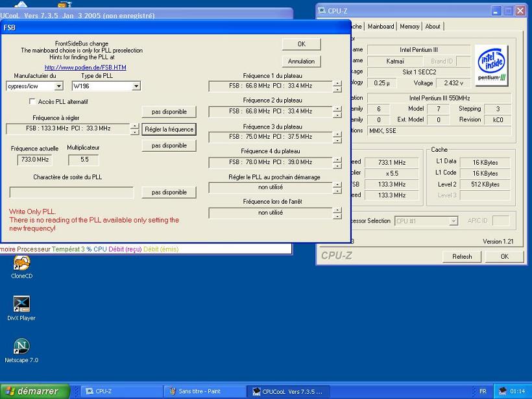Step down Fréquence lors de l'arrêt
The height and width of the screenshot is (399, 532).
point(337,216)
